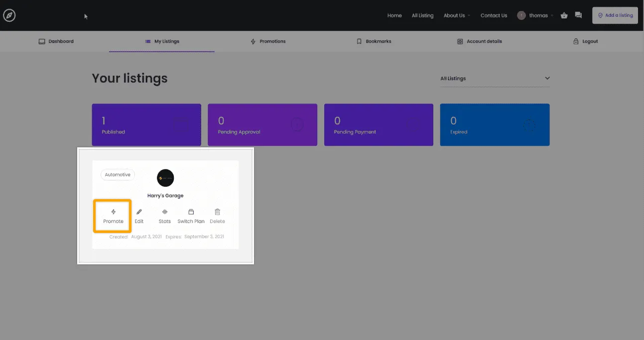Image resolution: width=644 pixels, height=340 pixels.
Task: Delete listing via trash icon
Action: (217, 212)
